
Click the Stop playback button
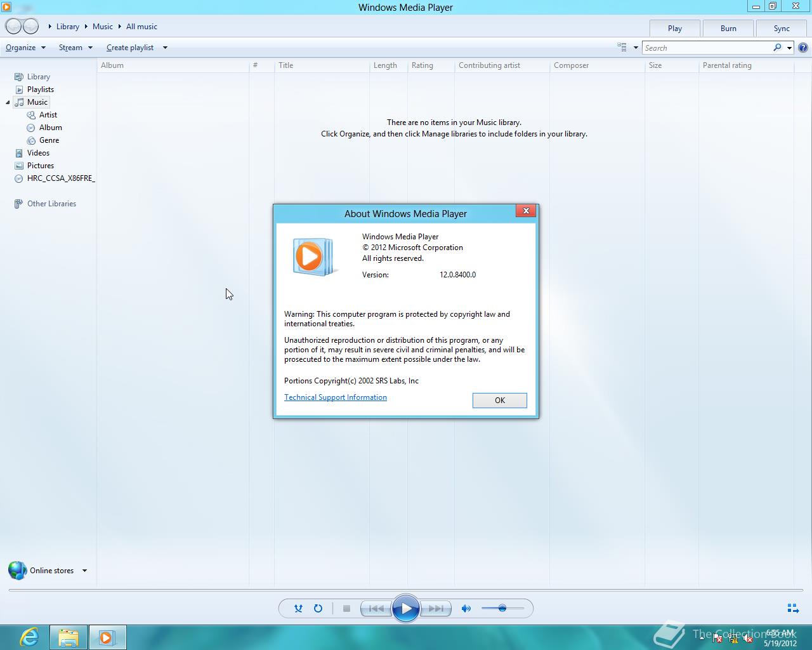346,608
